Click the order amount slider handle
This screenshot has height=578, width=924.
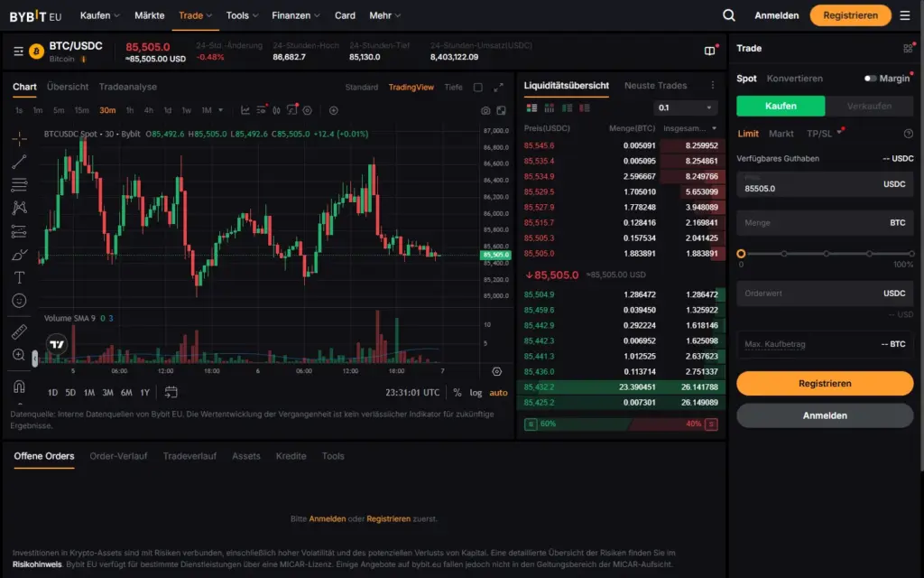pyautogui.click(x=742, y=254)
